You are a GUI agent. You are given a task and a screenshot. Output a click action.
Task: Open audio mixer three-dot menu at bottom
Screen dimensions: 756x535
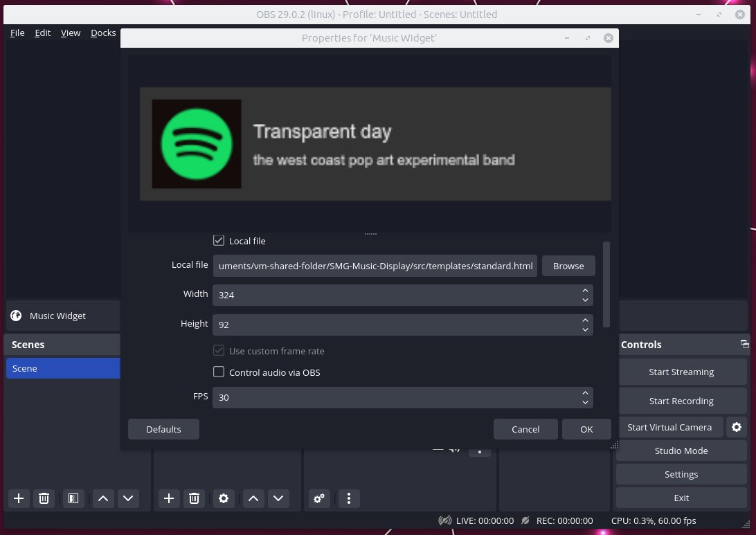[349, 498]
